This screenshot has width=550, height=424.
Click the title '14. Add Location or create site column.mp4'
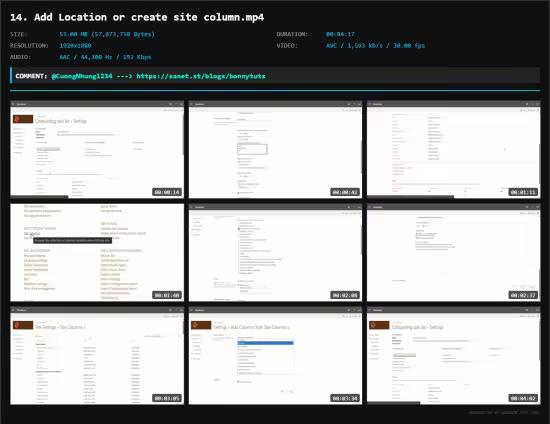137,17
